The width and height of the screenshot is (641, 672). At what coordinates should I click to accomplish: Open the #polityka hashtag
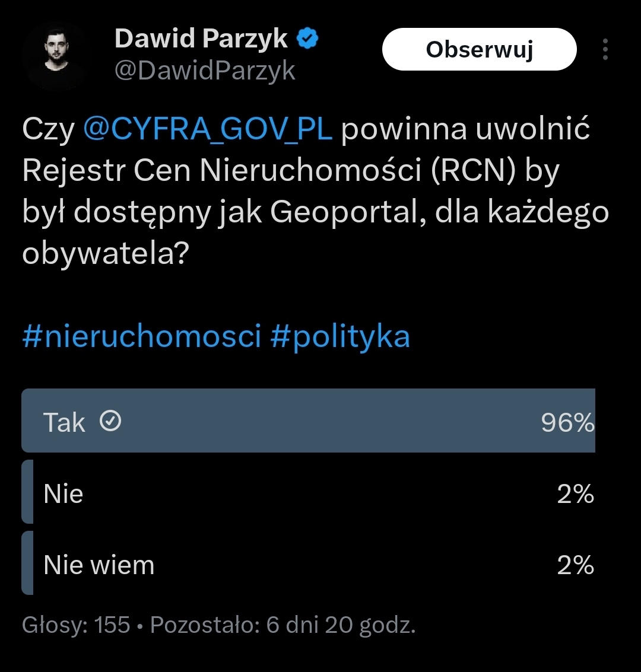[340, 336]
